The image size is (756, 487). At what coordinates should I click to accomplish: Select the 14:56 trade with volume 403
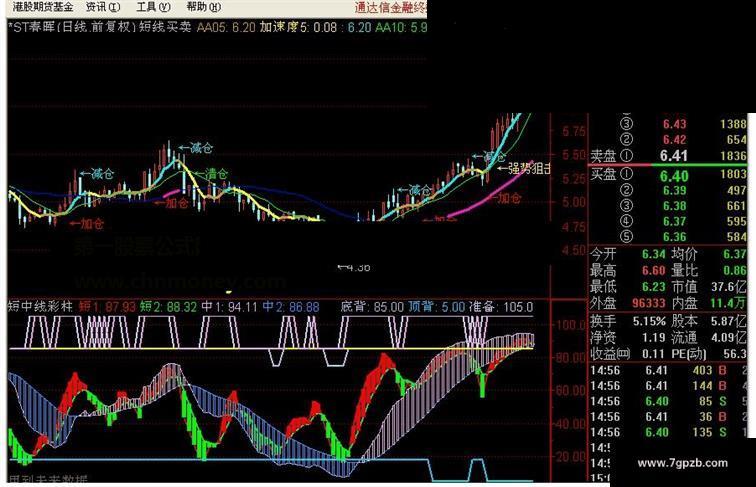[668, 370]
